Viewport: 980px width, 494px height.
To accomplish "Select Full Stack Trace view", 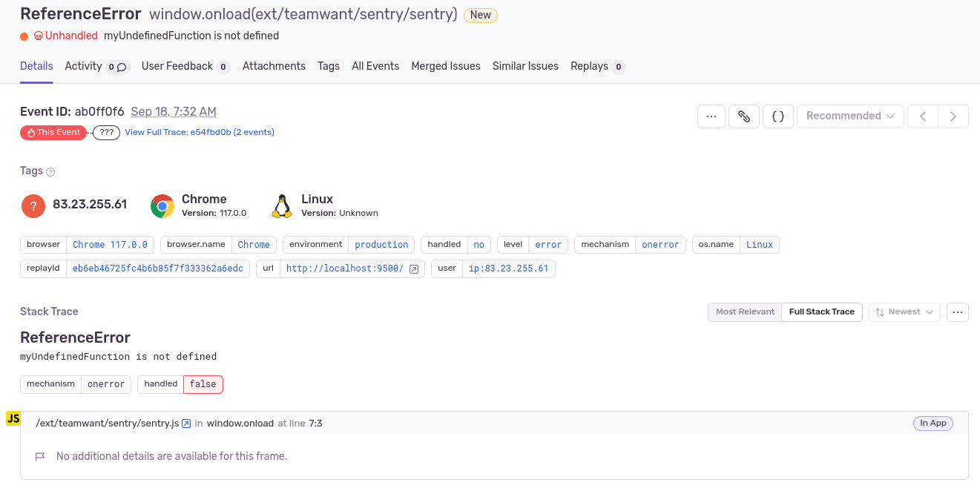I will 821,312.
